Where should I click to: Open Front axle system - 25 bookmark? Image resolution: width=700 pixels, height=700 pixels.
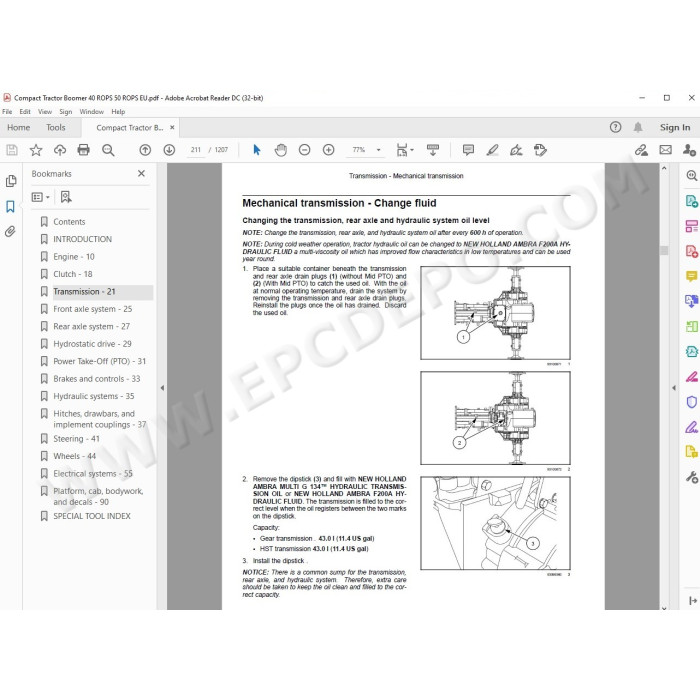[93, 309]
